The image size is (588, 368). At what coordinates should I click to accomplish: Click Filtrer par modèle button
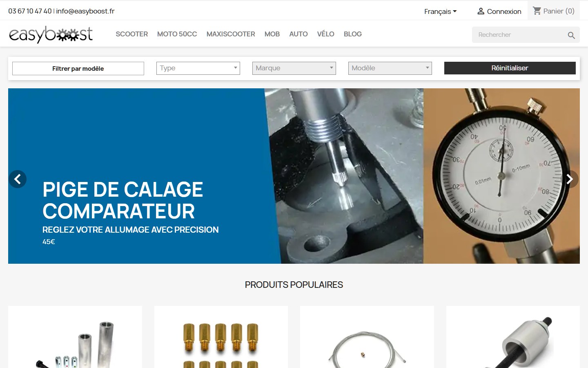(78, 69)
